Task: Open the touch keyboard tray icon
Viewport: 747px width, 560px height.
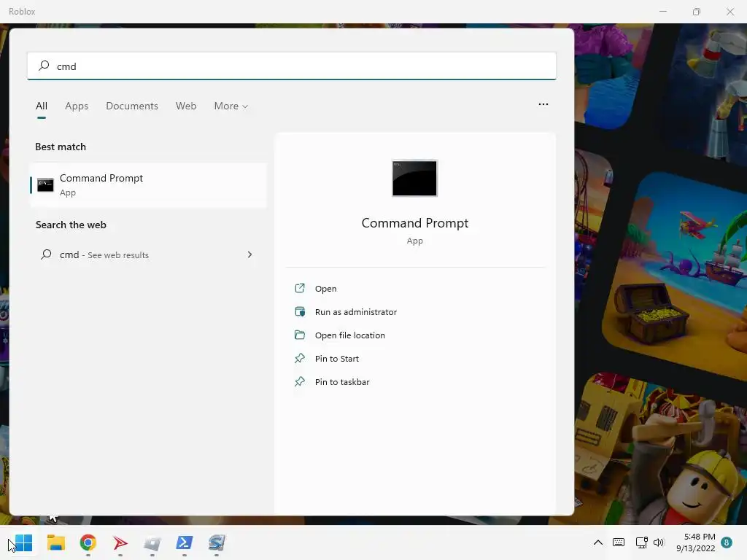Action: (x=619, y=542)
